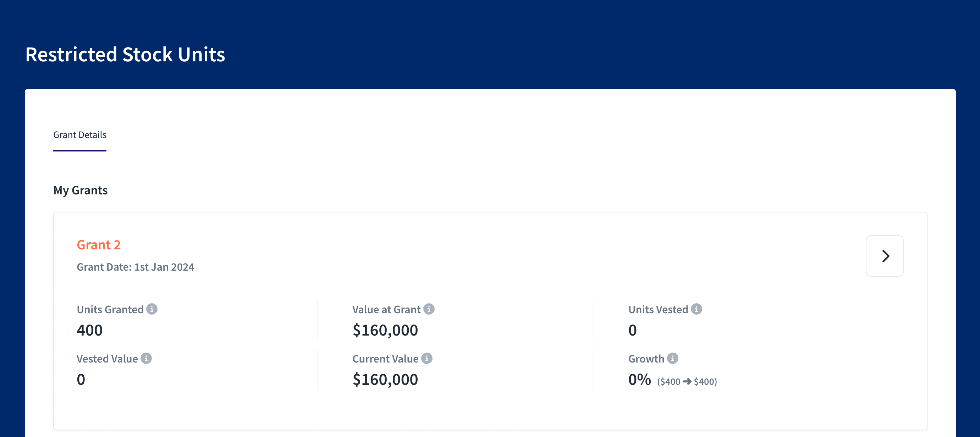The height and width of the screenshot is (437, 980).
Task: Click the $400 to $400 price change text
Action: pos(687,381)
